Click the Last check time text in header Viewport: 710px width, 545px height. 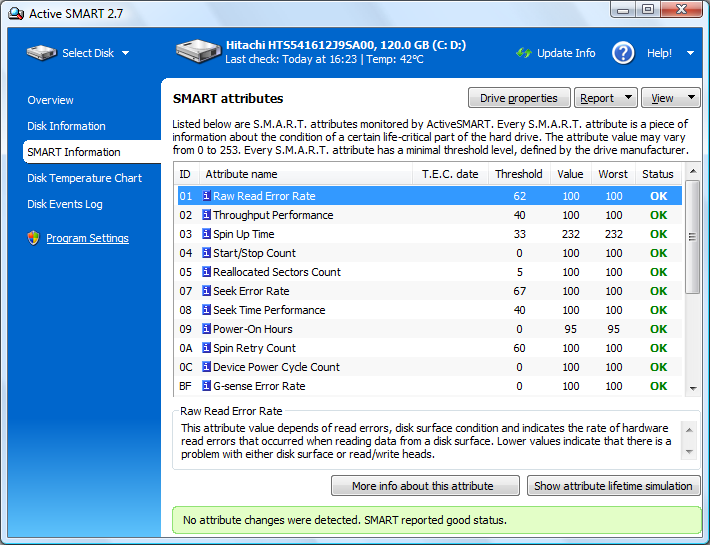point(291,59)
